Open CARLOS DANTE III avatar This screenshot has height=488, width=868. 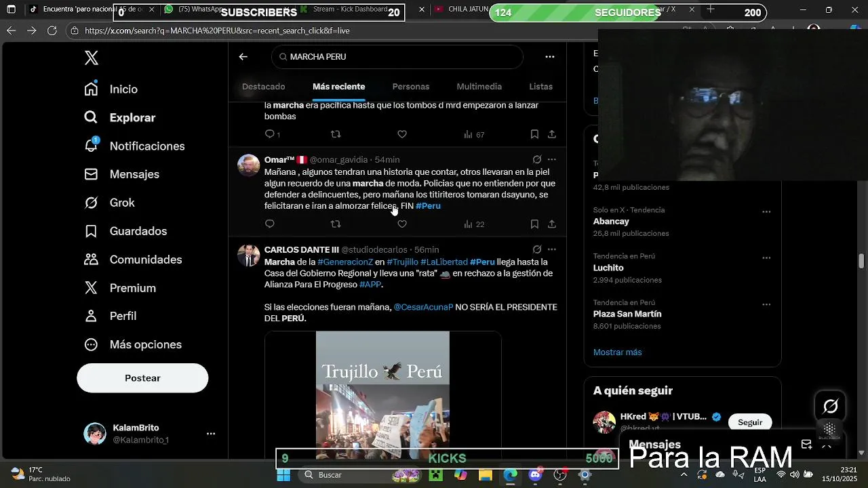(x=249, y=256)
